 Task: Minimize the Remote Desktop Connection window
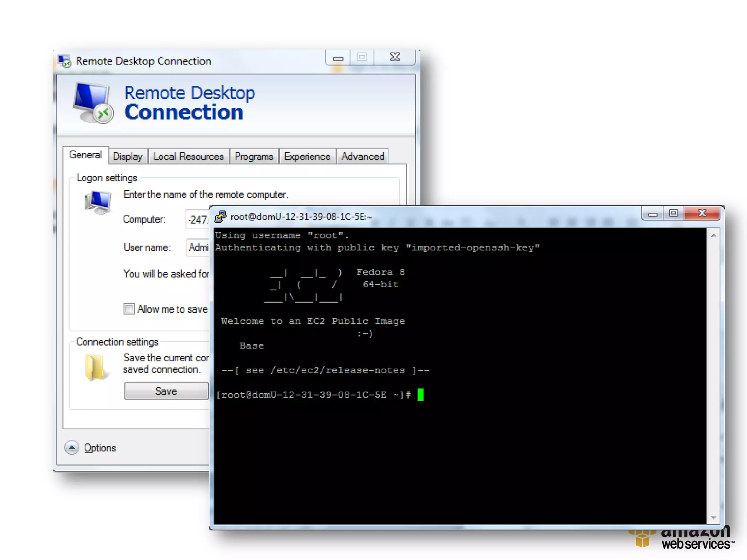[x=338, y=58]
